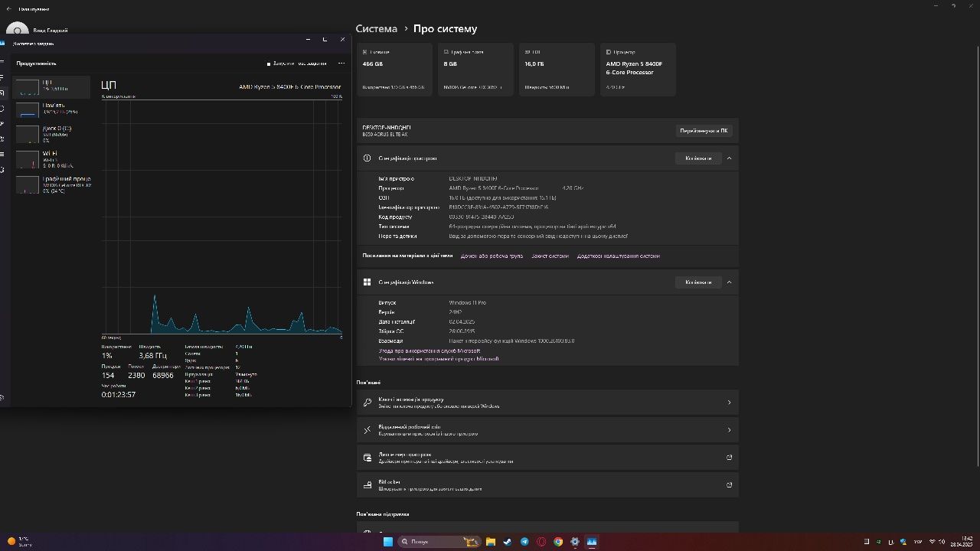Switch to Settings via taskbar gear icon
This screenshot has height=551, width=980.
pyautogui.click(x=575, y=542)
